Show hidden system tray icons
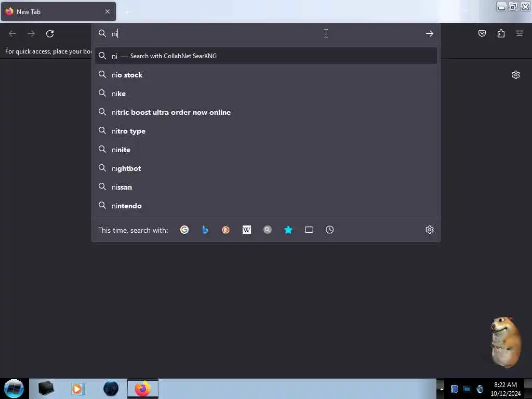Viewport: 532px width, 399px height. pyautogui.click(x=442, y=389)
